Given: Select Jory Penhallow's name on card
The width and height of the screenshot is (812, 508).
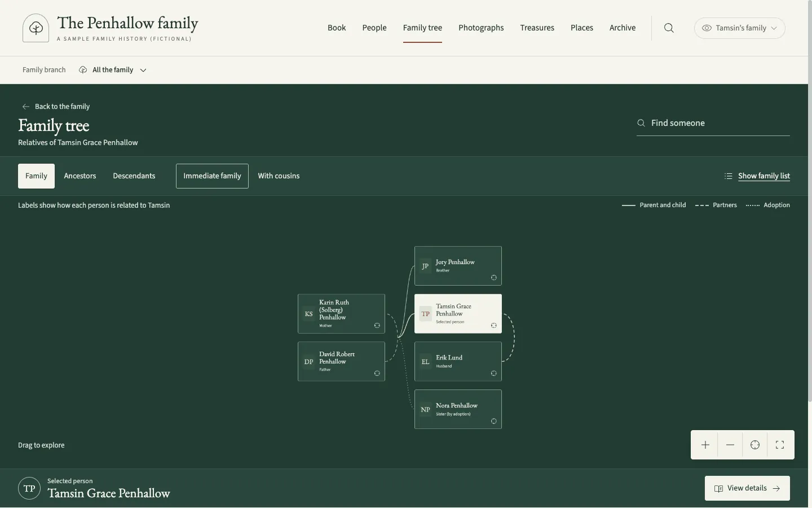Looking at the screenshot, I should (x=455, y=262).
